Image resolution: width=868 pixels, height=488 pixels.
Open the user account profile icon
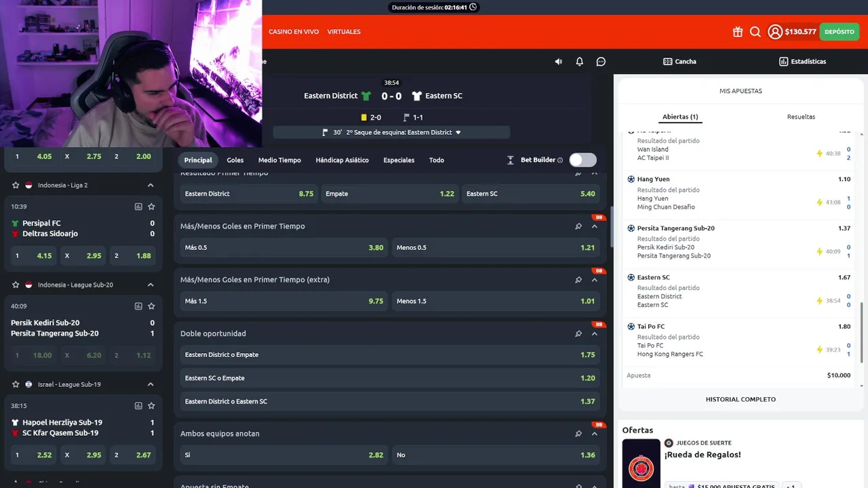[775, 32]
